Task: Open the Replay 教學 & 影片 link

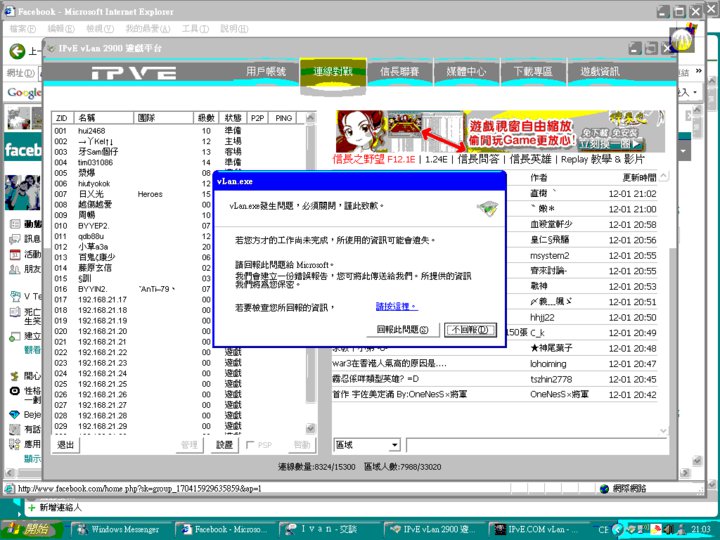Action: [602, 159]
